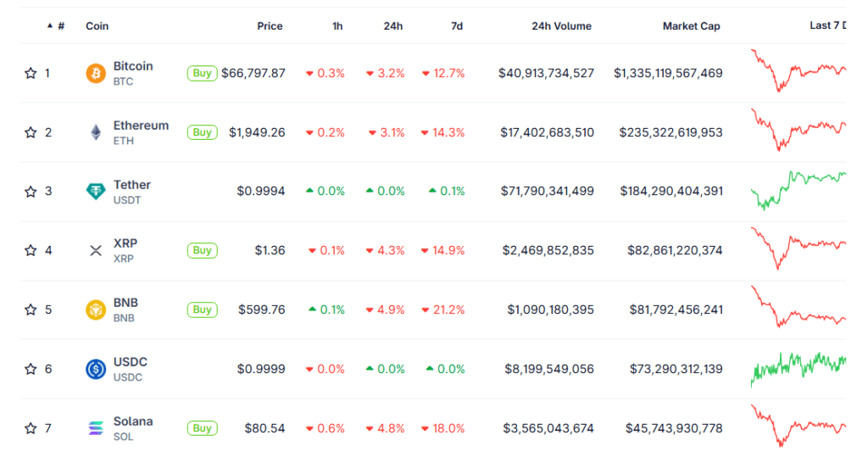Toggle the star next to Ethereum
Screen dimensions: 868x452
pos(31,132)
